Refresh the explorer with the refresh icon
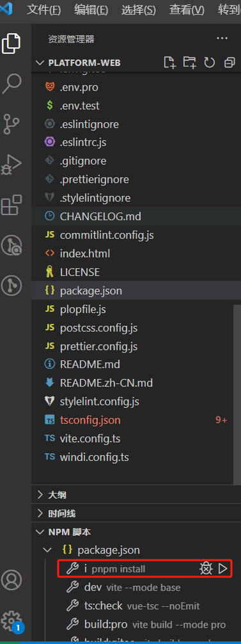 pos(210,63)
